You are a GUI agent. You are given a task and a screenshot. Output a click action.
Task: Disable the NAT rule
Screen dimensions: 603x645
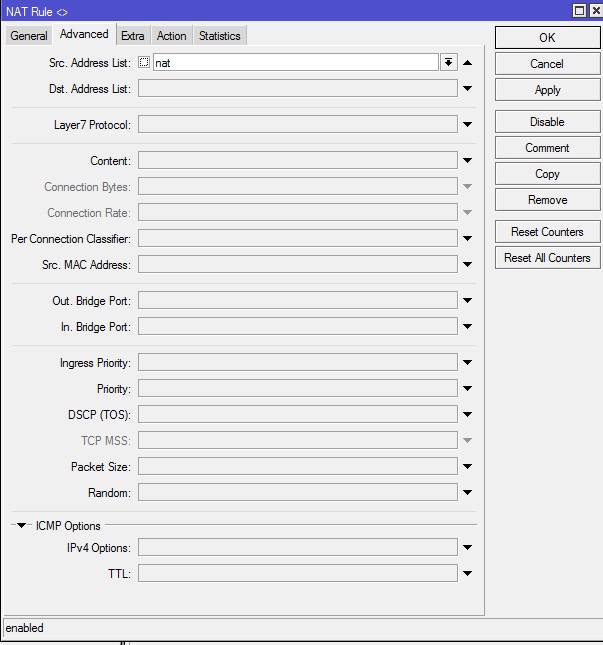[x=547, y=122]
